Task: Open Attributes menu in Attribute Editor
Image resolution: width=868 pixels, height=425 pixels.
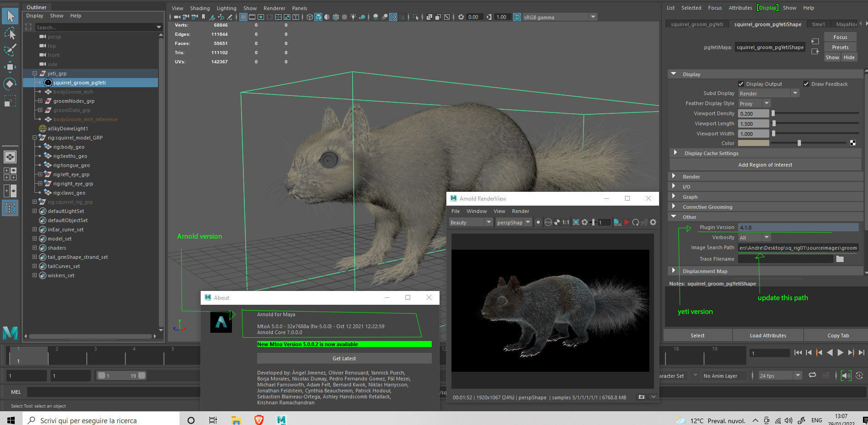Action: (x=740, y=8)
